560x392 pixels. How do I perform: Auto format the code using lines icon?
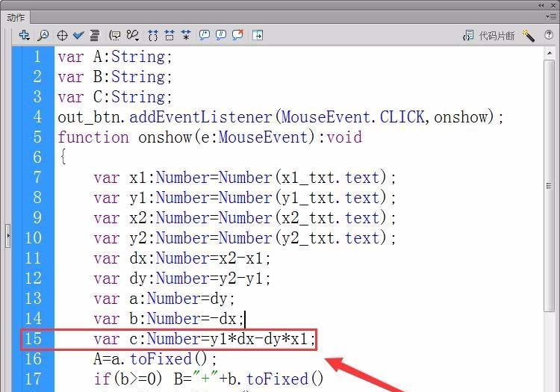pyautogui.click(x=95, y=35)
